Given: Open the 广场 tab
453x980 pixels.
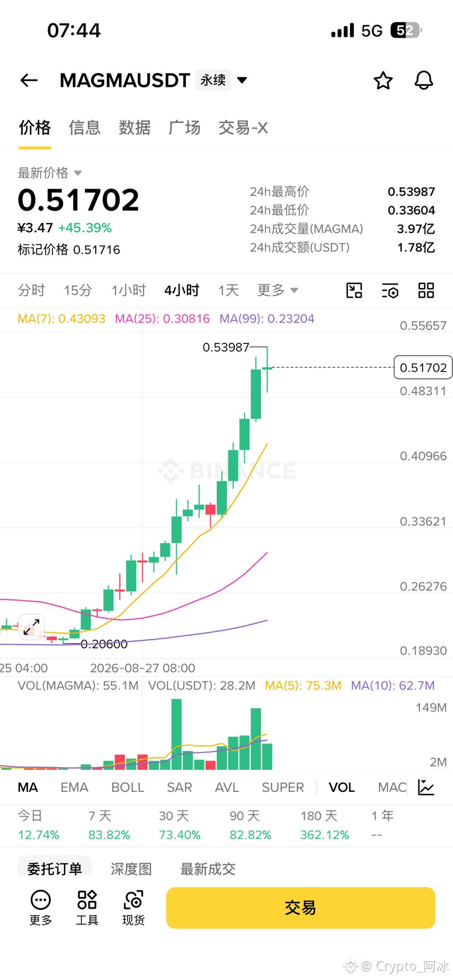Looking at the screenshot, I should (x=184, y=127).
